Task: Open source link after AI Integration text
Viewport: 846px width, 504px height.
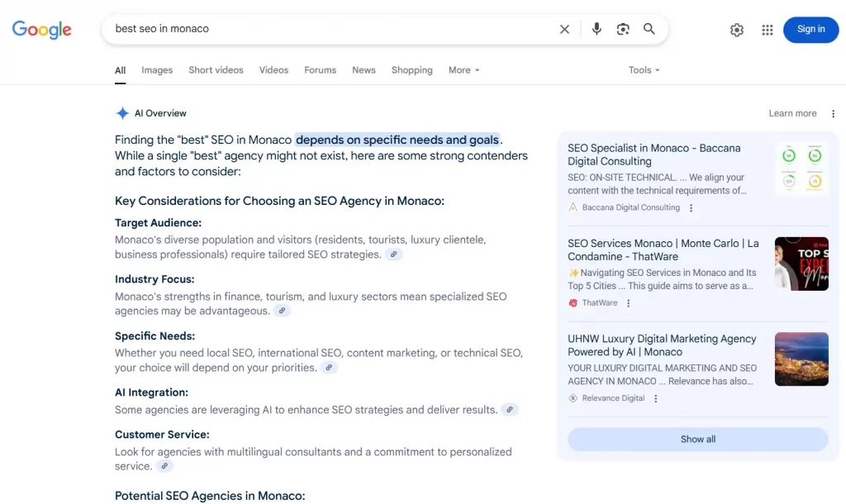Action: (x=509, y=409)
